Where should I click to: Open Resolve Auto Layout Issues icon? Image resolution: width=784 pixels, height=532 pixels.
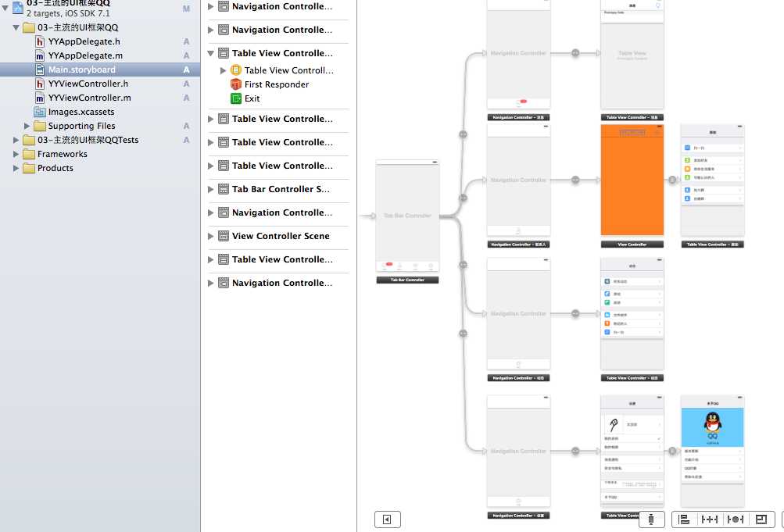pyautogui.click(x=735, y=520)
